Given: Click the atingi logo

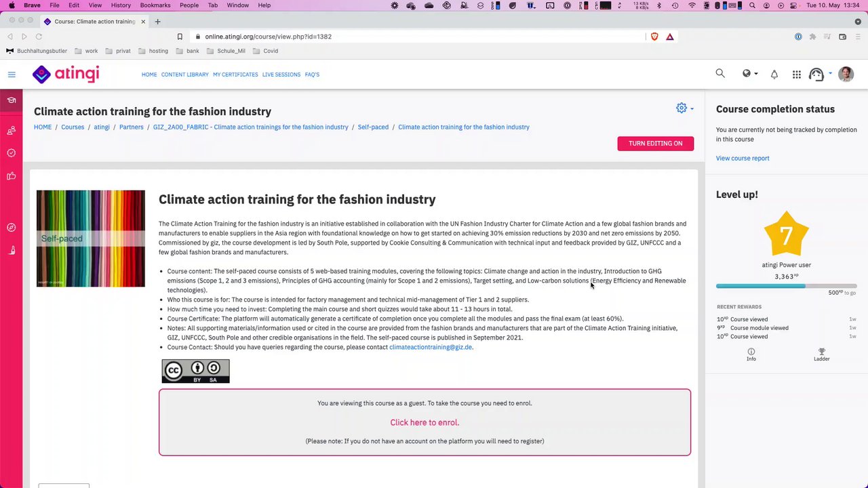Looking at the screenshot, I should click(66, 74).
